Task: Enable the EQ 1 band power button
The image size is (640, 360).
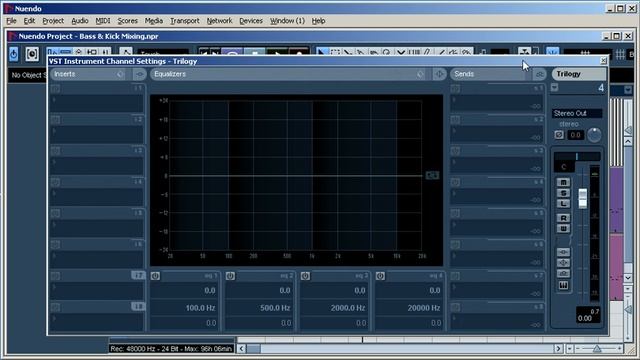Action: [155, 276]
